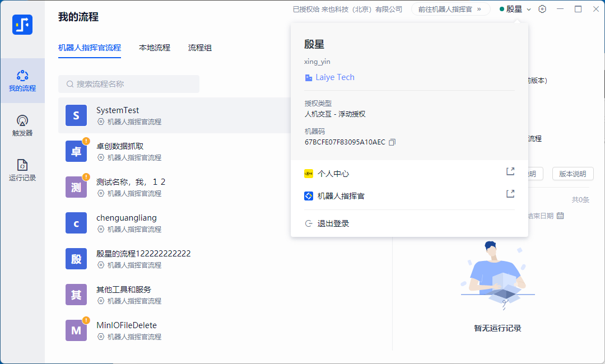Open 个人中心 external link icon
The image size is (605, 364).
[510, 171]
